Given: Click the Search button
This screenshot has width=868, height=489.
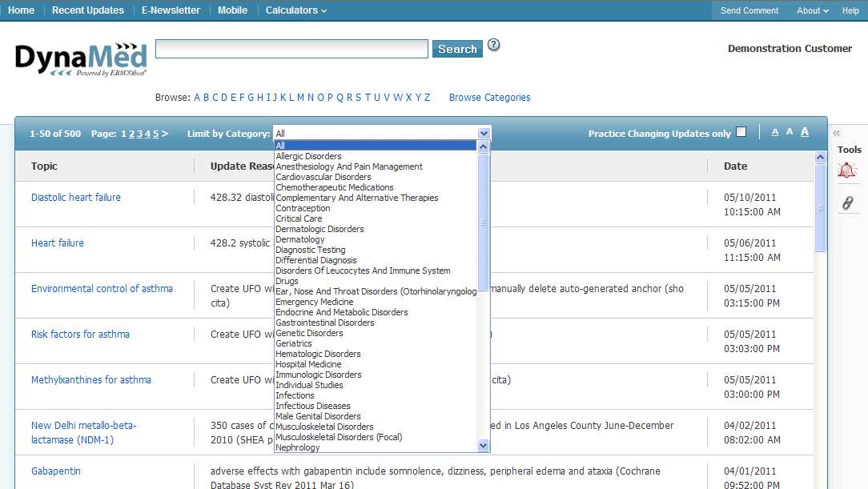Looking at the screenshot, I should point(457,49).
